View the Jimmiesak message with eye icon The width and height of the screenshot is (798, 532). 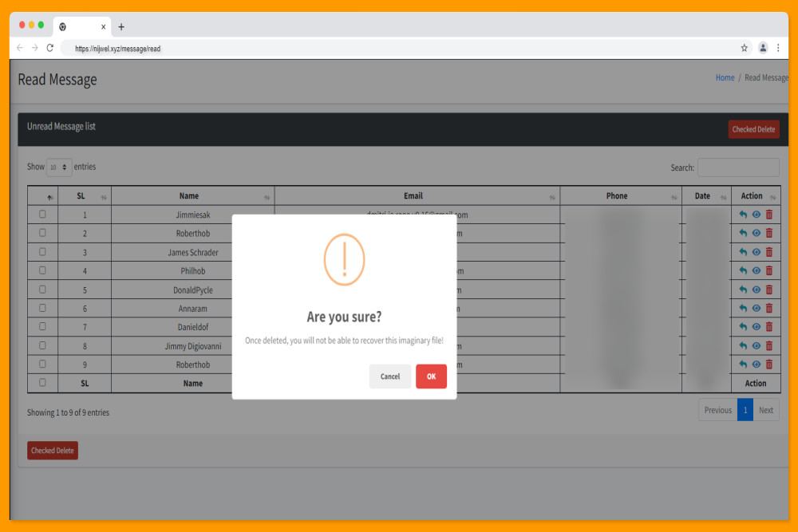[757, 215]
